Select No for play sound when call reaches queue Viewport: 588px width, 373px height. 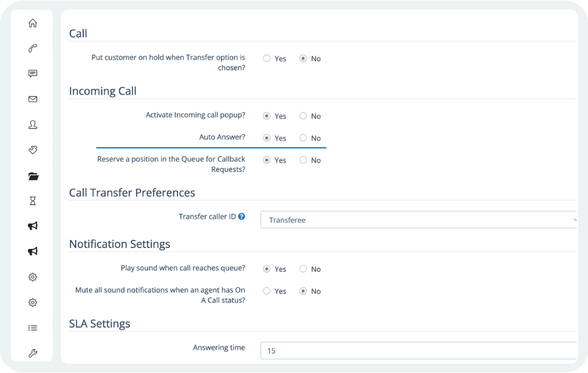[303, 269]
